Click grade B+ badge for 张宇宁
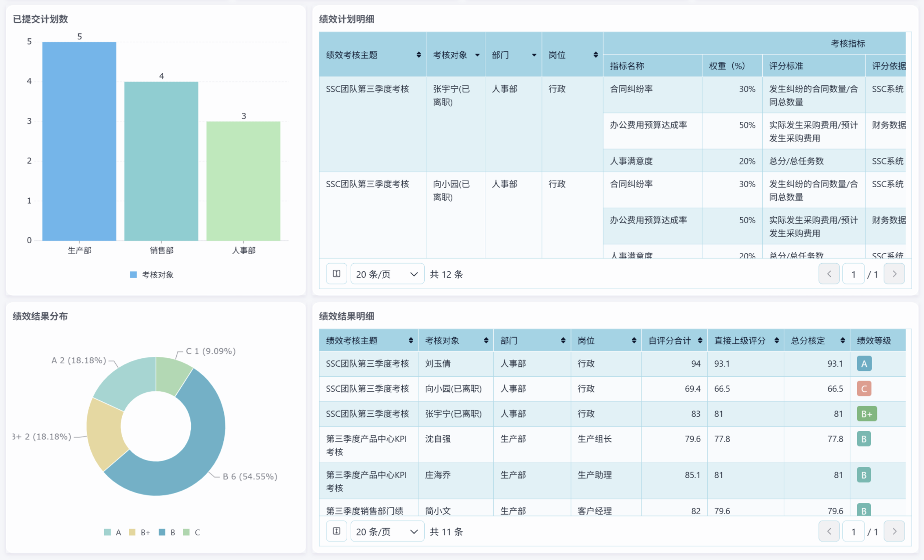Viewport: 924px width, 560px height. click(866, 414)
